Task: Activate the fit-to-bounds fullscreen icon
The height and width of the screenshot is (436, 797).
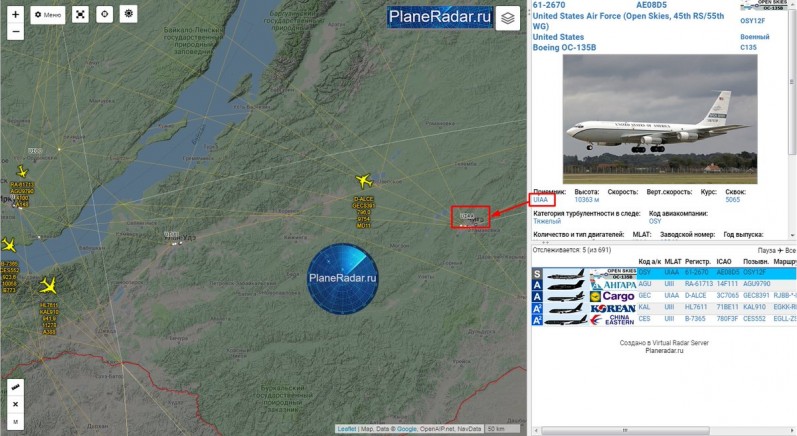Action: pos(80,14)
